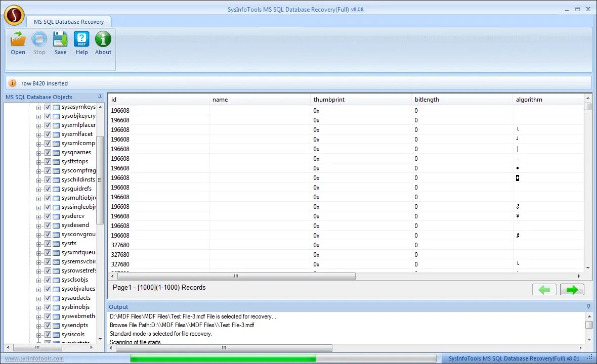Click the pin icon on the Output panel
The image size is (597, 364).
(588, 307)
